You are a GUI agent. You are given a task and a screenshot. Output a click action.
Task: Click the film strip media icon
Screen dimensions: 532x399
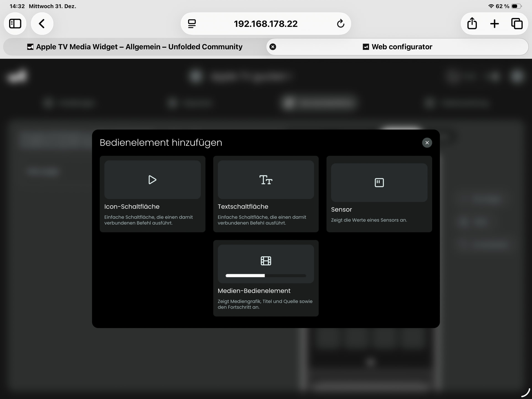click(266, 261)
